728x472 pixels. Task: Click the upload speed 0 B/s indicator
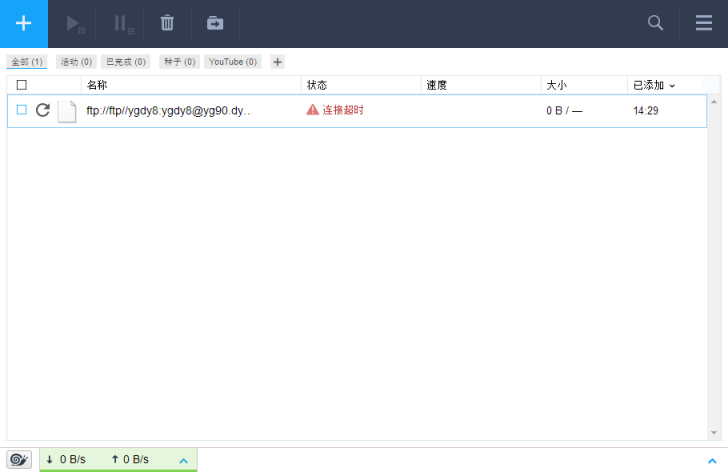coord(130,459)
